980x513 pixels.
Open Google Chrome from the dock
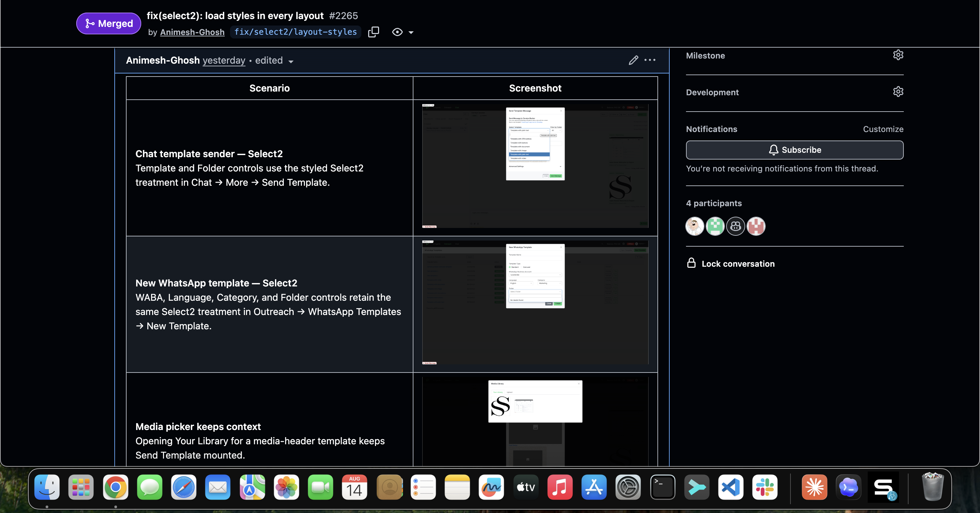click(115, 487)
